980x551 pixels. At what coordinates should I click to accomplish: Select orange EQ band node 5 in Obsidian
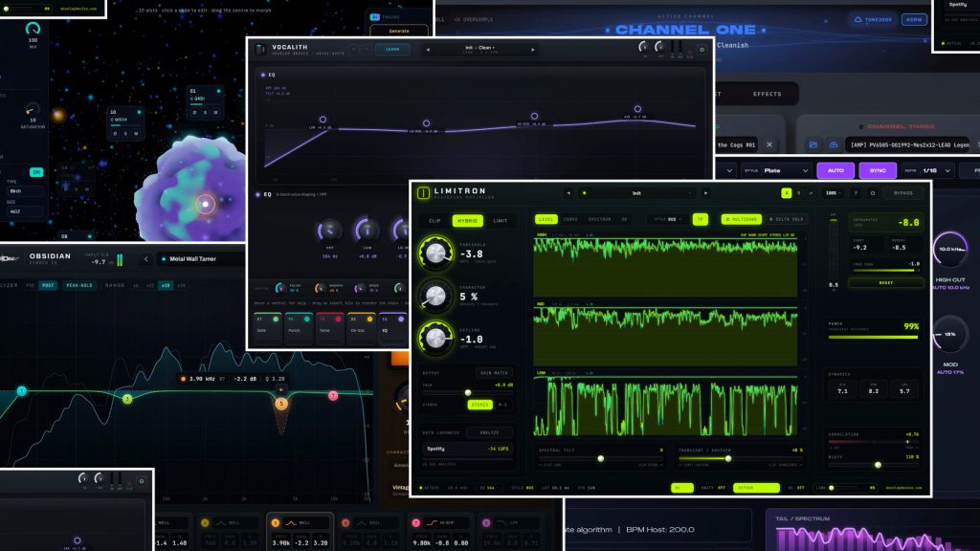point(281,404)
